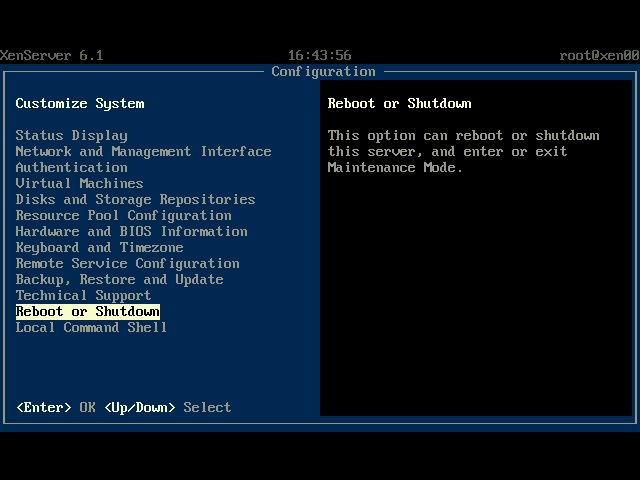Image resolution: width=640 pixels, height=480 pixels.
Task: Choose the Authentication menu item
Action: click(71, 167)
